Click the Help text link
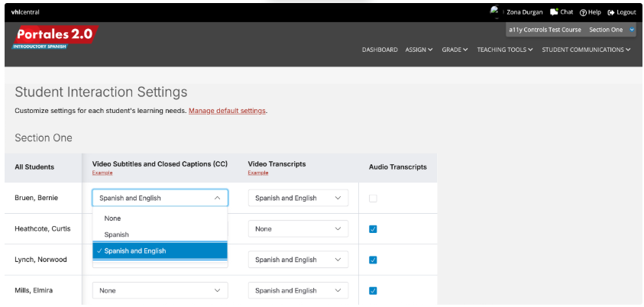Image resolution: width=644 pixels, height=307 pixels. 594,13
